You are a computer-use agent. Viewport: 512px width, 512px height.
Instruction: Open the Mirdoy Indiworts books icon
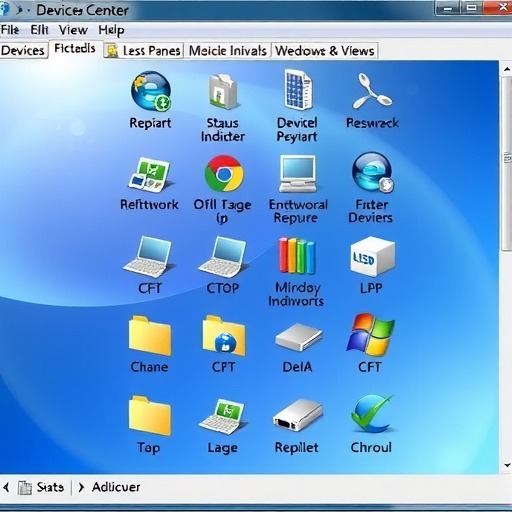pyautogui.click(x=297, y=256)
